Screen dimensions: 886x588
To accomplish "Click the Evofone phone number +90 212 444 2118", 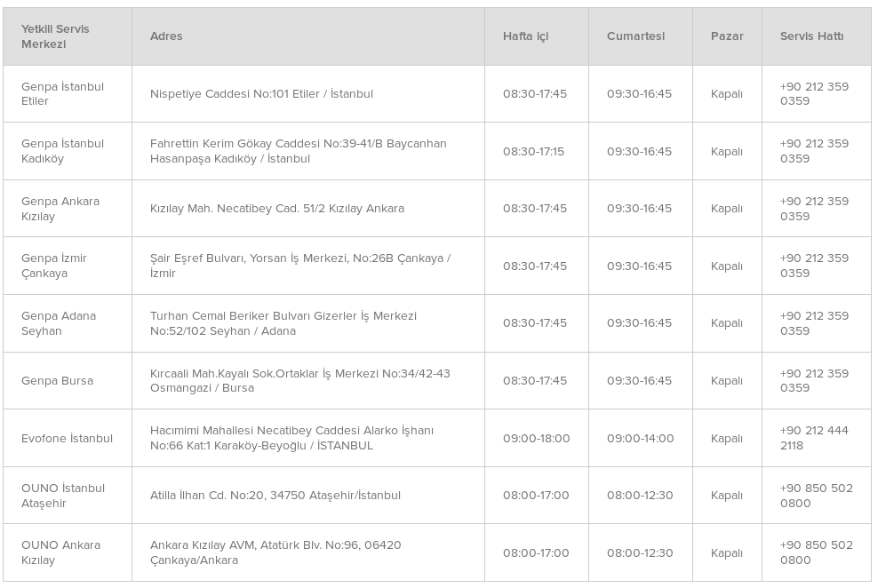I will pyautogui.click(x=814, y=438).
